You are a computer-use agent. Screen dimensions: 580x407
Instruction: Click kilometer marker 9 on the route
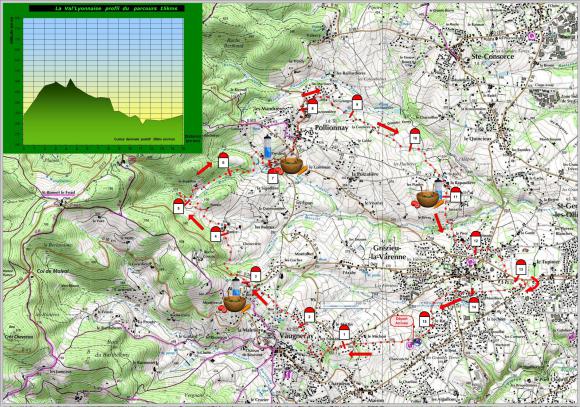pos(357,102)
